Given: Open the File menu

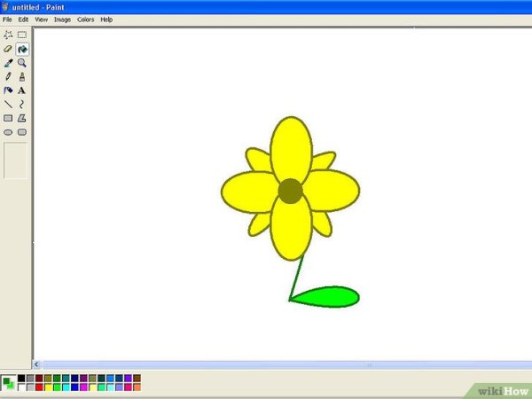Looking at the screenshot, I should point(7,19).
